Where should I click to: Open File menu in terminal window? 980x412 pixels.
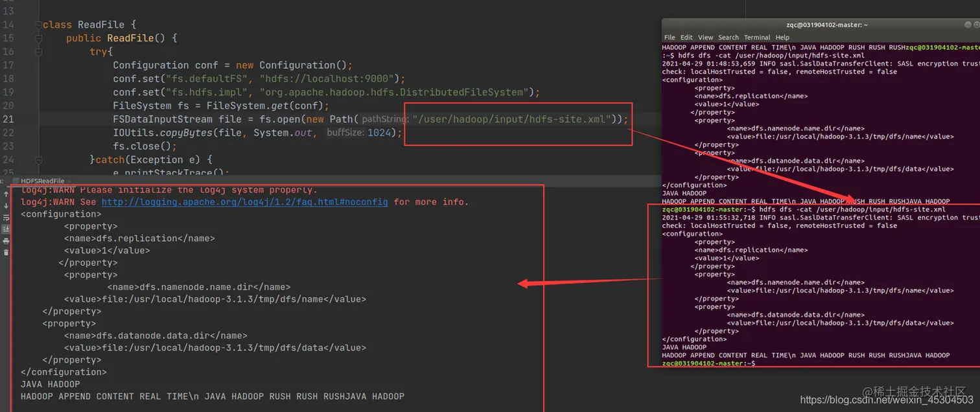670,38
